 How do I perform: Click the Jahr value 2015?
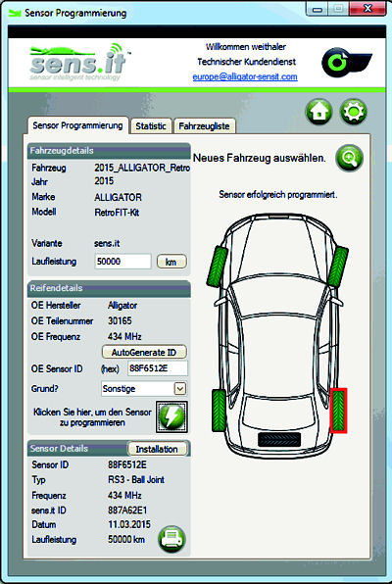104,181
